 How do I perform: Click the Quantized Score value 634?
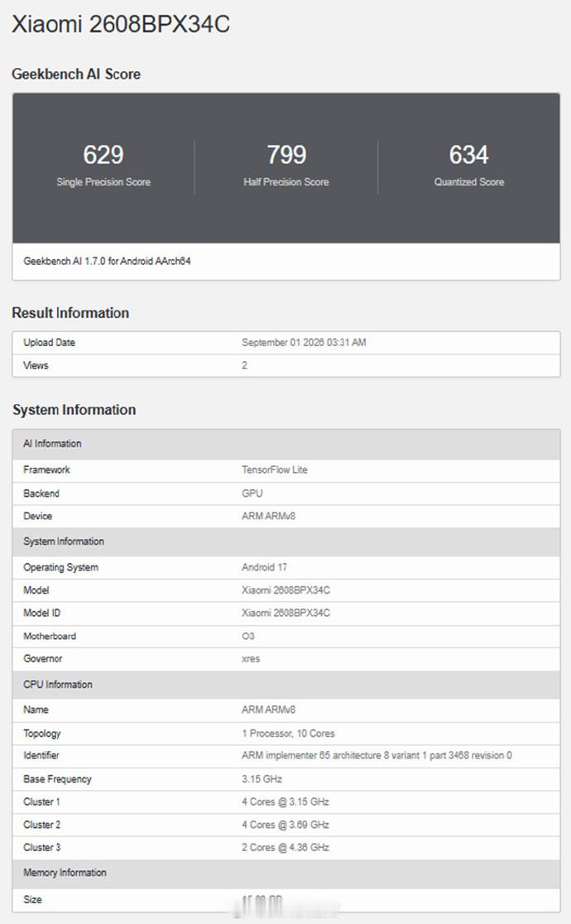[469, 155]
